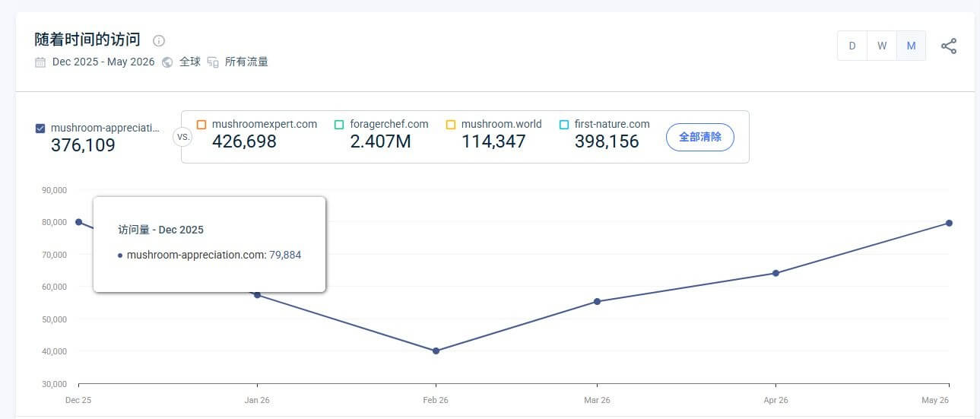Click the mushroomexpert.com value 426,698

coord(244,141)
